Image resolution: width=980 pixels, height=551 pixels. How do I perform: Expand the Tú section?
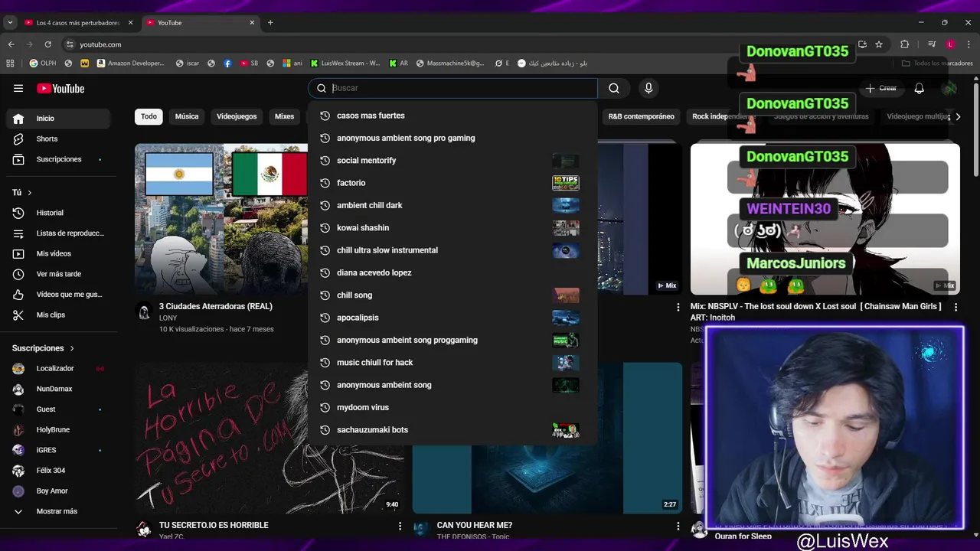pos(22,193)
